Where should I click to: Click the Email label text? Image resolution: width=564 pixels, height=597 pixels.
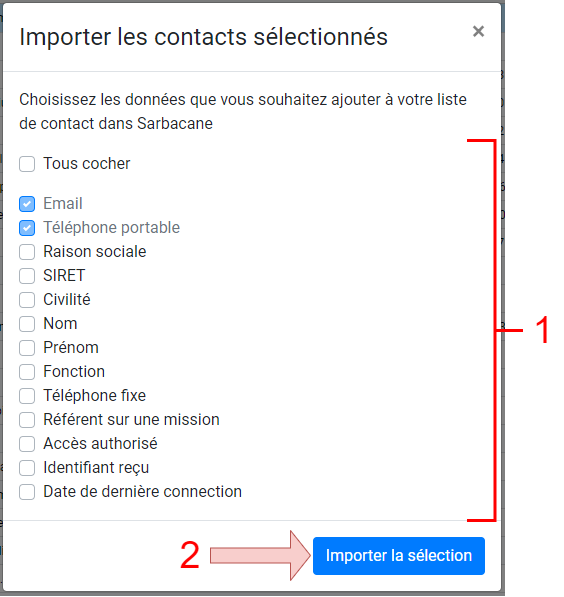pos(63,204)
